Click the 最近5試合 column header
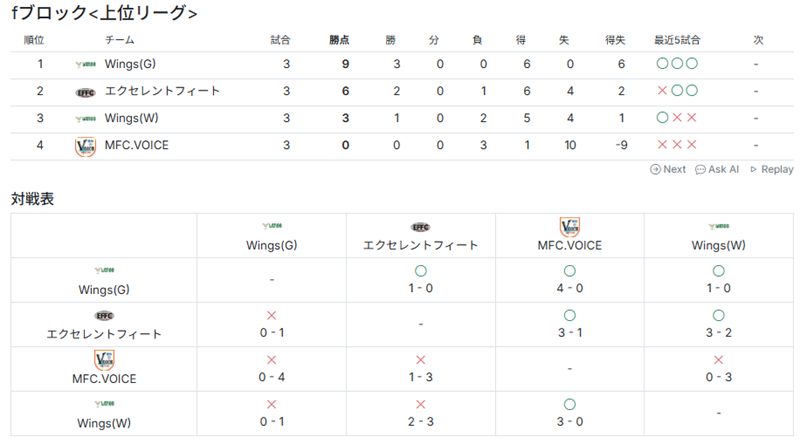Screen dimensions: 800x444 pos(677,40)
